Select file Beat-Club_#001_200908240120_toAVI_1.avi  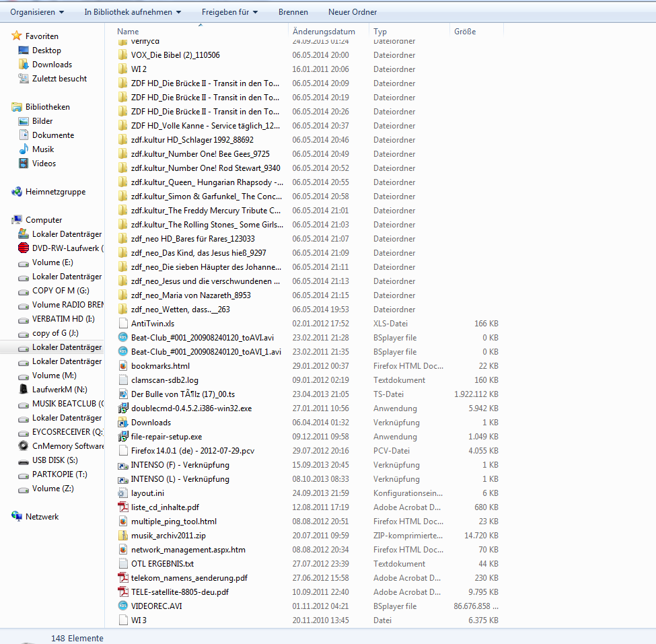coord(207,351)
